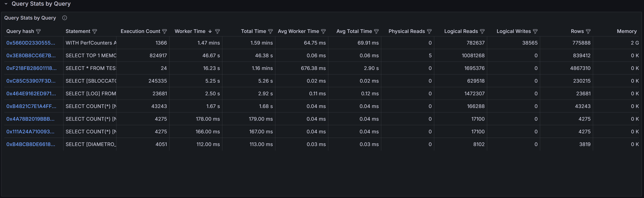The width and height of the screenshot is (644, 198).
Task: Open the Avg Worker Time filter
Action: pyautogui.click(x=324, y=31)
